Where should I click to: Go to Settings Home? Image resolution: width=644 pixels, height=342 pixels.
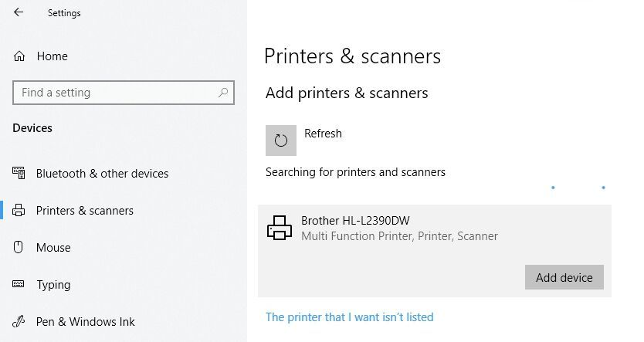(x=52, y=56)
